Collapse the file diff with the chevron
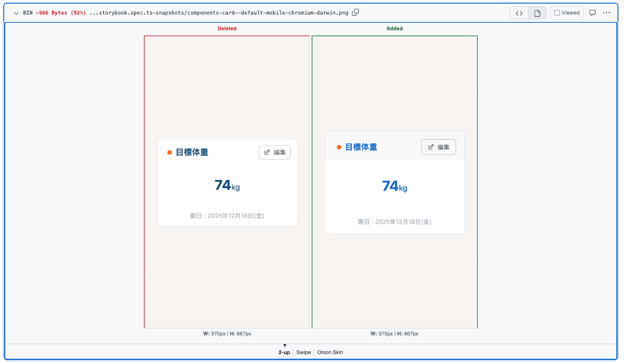The height and width of the screenshot is (364, 624). click(16, 13)
